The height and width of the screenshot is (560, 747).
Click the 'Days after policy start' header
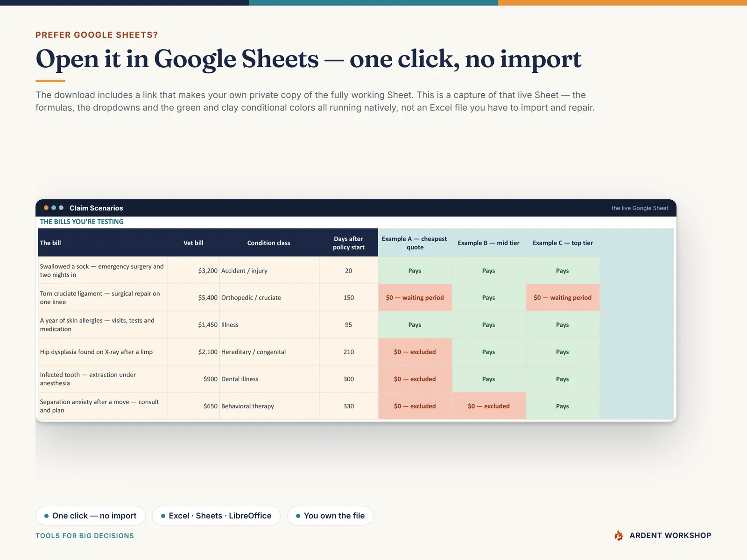(349, 243)
